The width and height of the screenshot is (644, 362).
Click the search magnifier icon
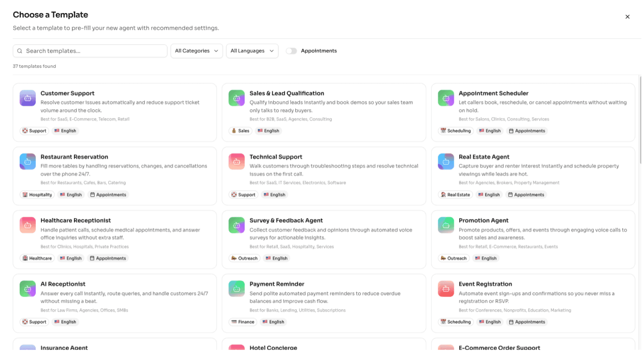20,51
